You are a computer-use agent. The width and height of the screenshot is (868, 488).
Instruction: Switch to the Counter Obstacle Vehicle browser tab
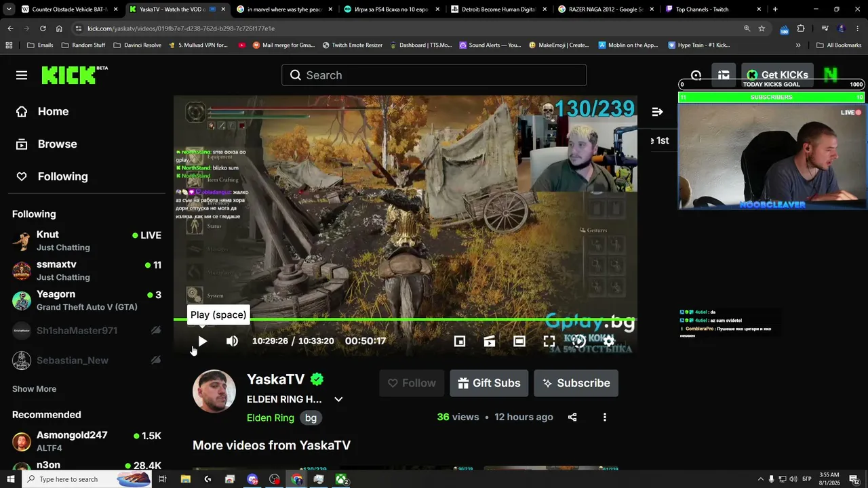[x=69, y=9]
